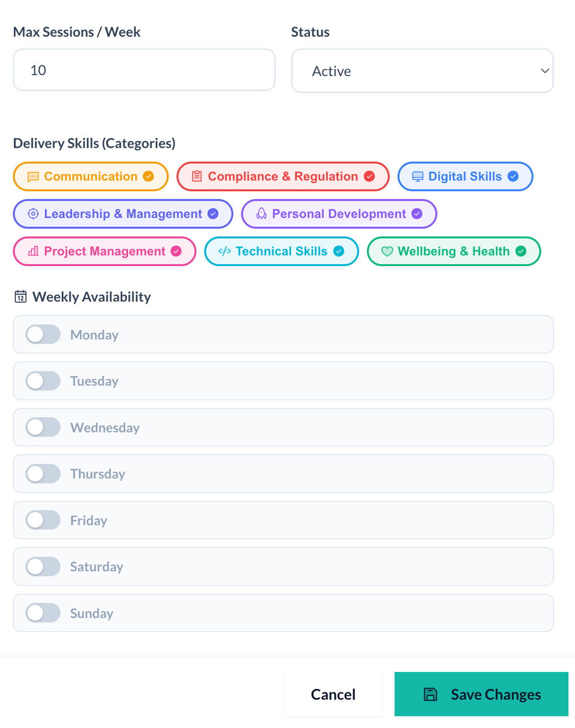
Task: Deselect the Technical Skills category chip
Action: (x=281, y=251)
